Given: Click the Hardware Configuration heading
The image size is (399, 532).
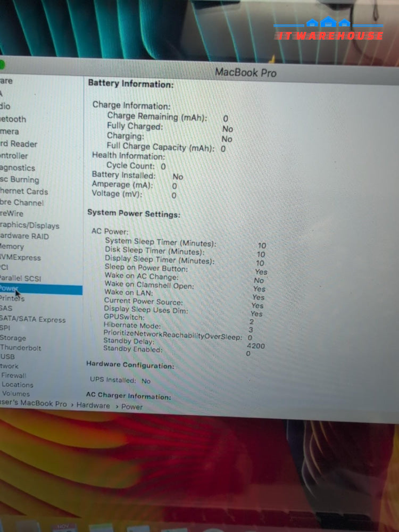Looking at the screenshot, I should coord(130,365).
